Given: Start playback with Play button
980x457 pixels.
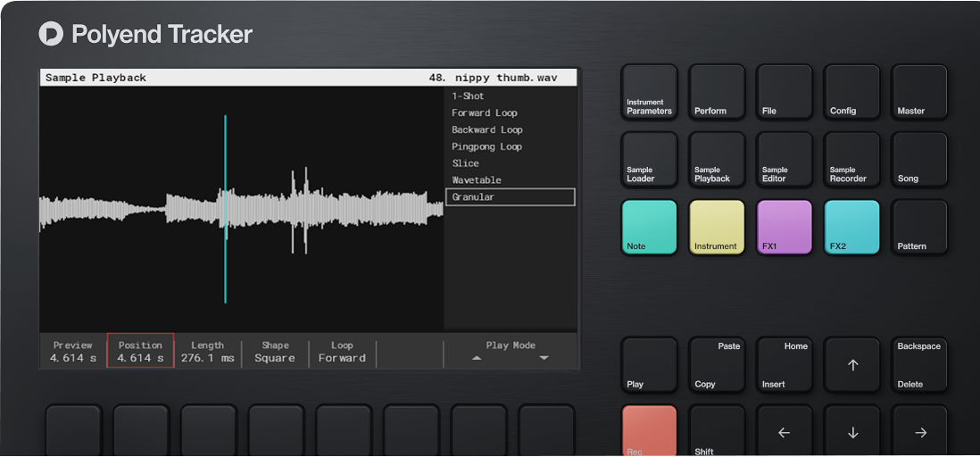Looking at the screenshot, I should click(650, 365).
